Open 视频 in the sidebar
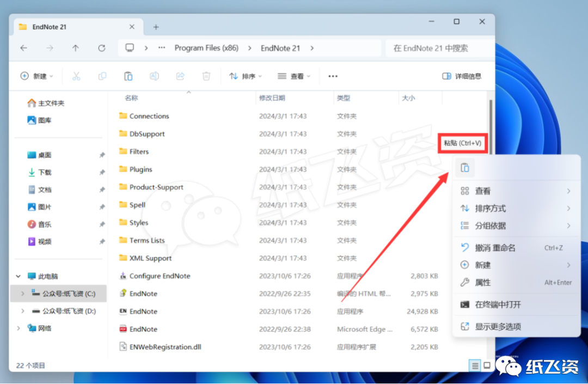The height and width of the screenshot is (384, 588). tap(39, 241)
